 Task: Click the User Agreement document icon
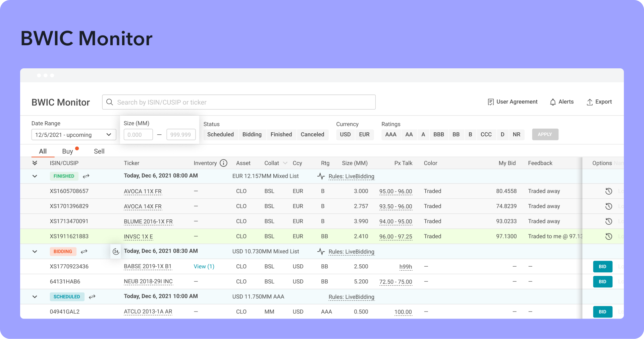[490, 102]
